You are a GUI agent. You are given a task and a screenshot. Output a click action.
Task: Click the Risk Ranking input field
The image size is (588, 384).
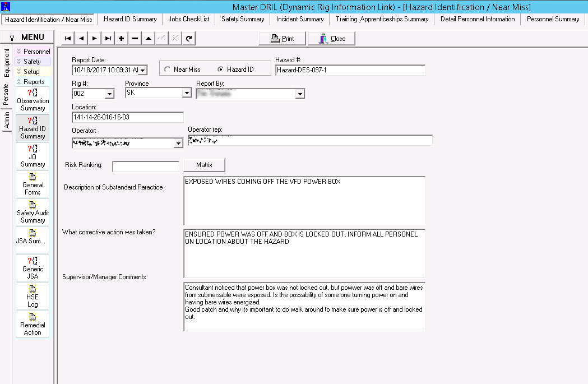click(x=146, y=166)
